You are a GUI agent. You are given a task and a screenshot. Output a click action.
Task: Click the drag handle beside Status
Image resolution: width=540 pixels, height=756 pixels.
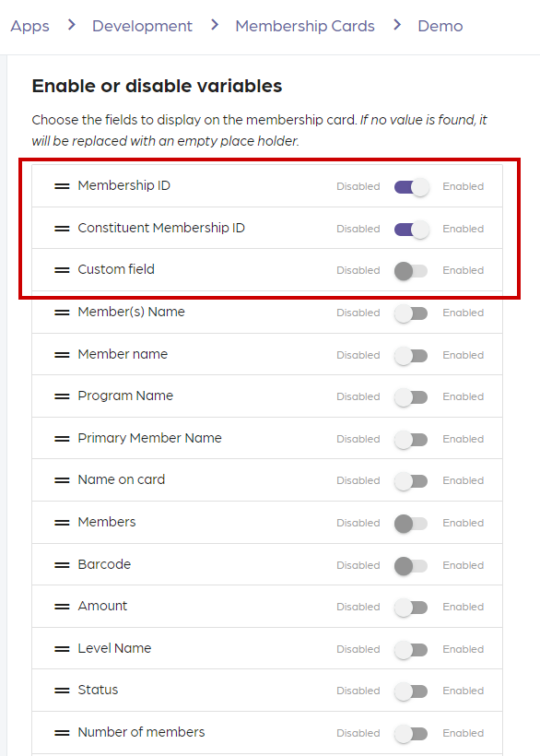point(62,691)
